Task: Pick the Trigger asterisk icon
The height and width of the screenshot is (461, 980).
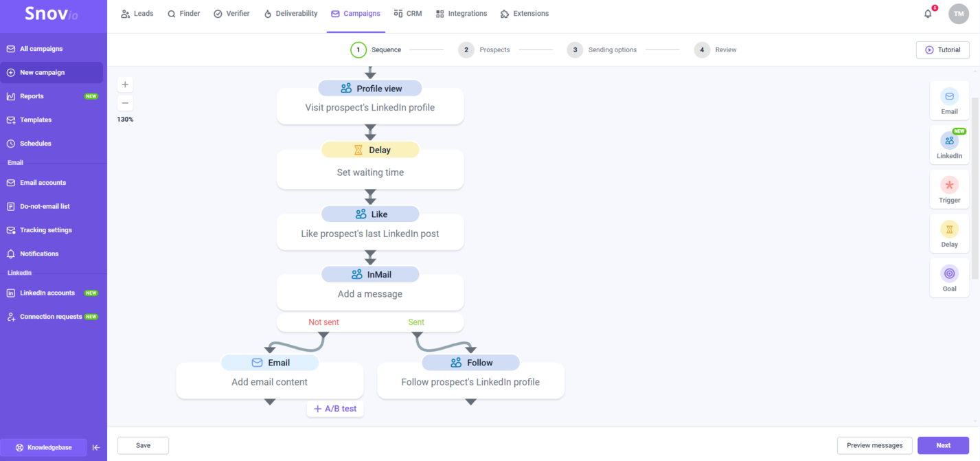Action: pyautogui.click(x=949, y=185)
